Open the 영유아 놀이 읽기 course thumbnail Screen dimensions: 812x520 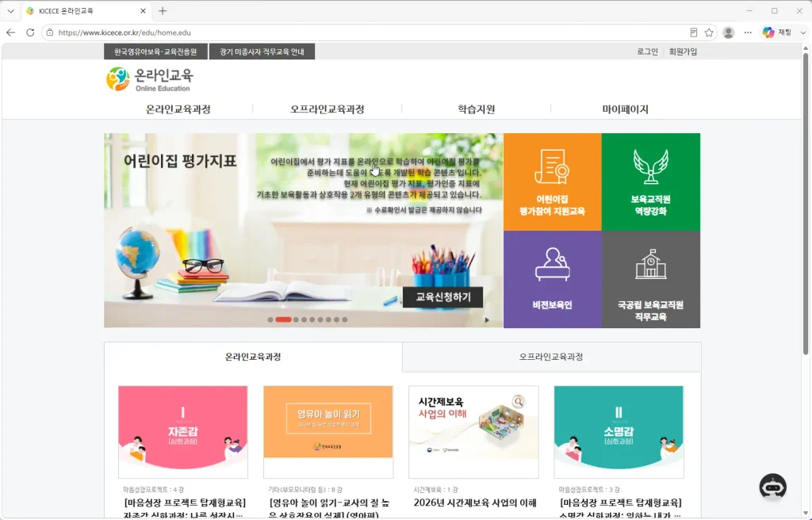(x=328, y=431)
